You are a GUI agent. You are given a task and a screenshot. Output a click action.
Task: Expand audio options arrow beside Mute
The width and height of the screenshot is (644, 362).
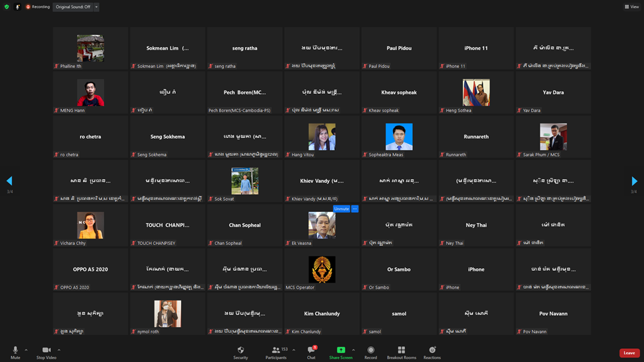(x=26, y=350)
